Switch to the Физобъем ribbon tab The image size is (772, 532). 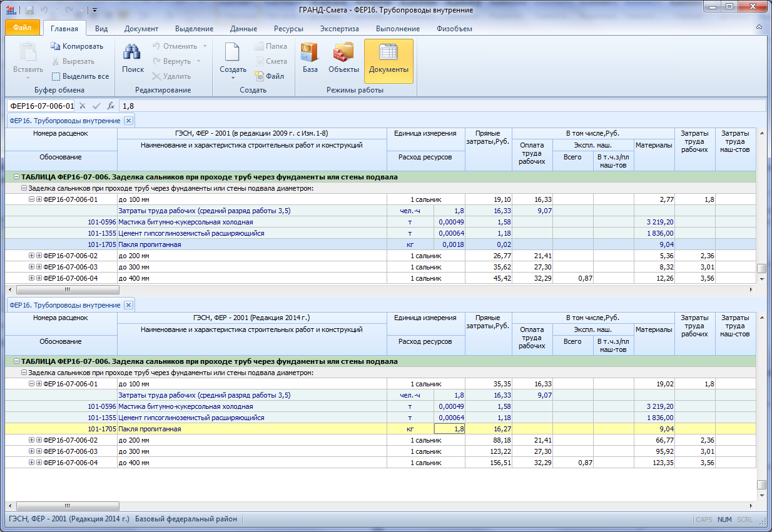coord(454,29)
